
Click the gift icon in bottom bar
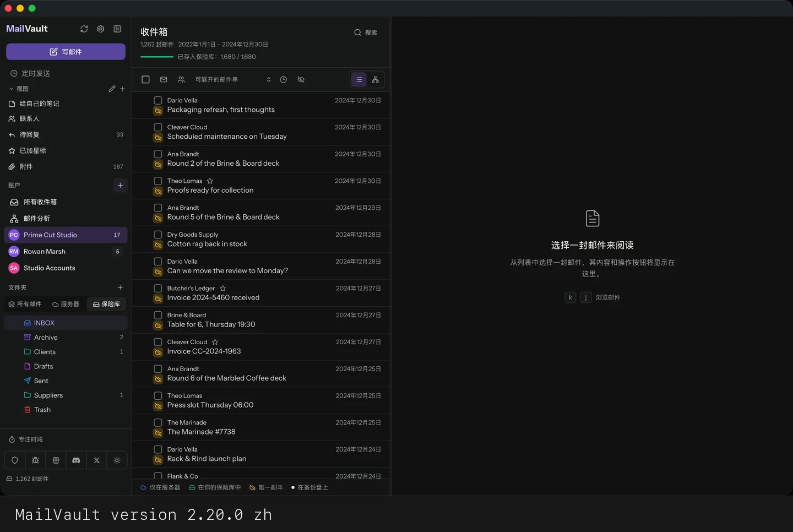[56, 460]
